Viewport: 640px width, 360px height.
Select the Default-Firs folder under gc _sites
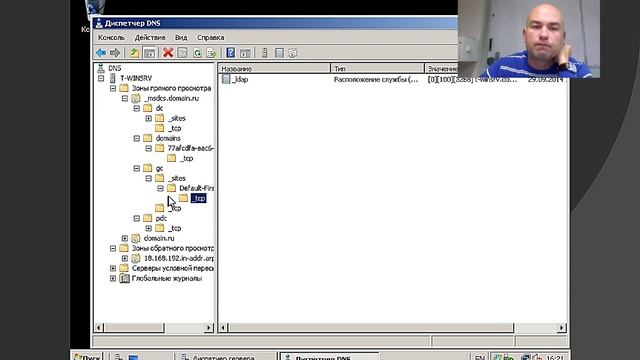196,188
